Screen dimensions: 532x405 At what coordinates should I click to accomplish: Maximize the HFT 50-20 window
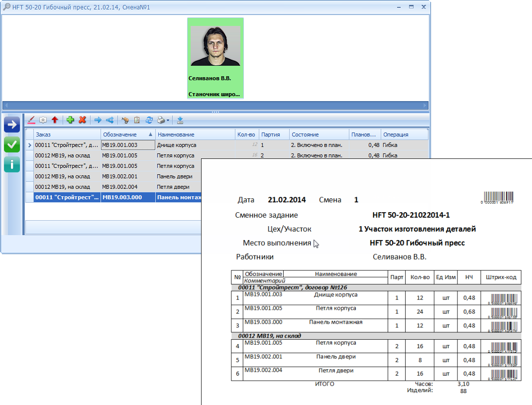[x=411, y=7]
